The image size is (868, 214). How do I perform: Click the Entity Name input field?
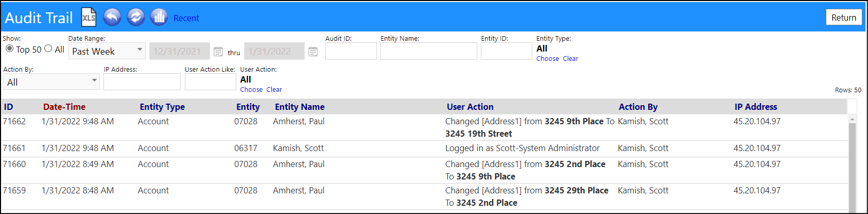429,51
